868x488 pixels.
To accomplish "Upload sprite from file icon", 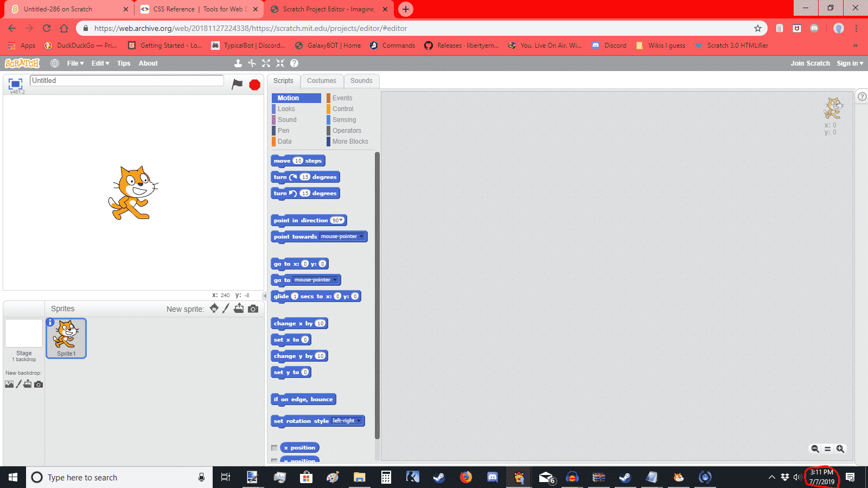I will pyautogui.click(x=239, y=309).
